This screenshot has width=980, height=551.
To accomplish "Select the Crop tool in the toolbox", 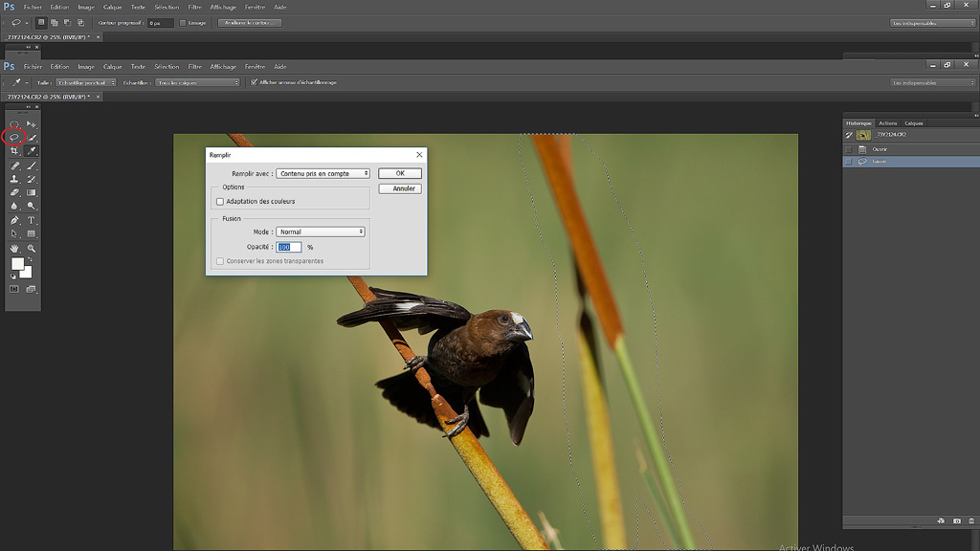I will click(x=14, y=151).
